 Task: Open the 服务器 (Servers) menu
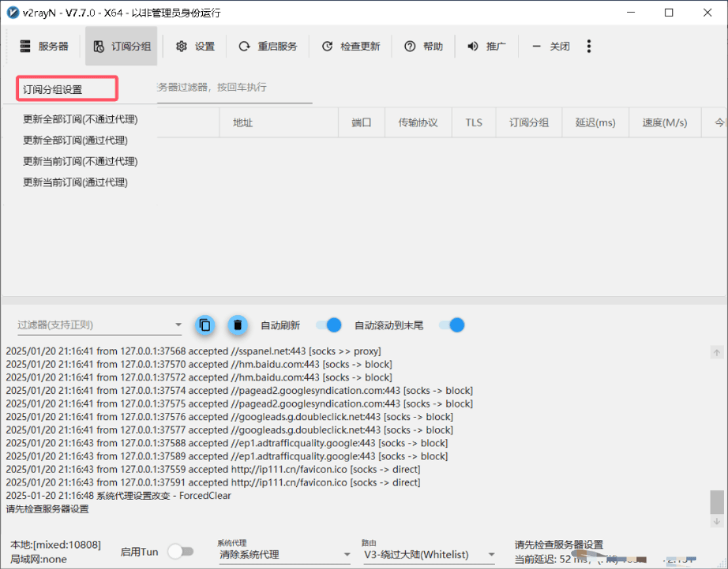tap(45, 46)
